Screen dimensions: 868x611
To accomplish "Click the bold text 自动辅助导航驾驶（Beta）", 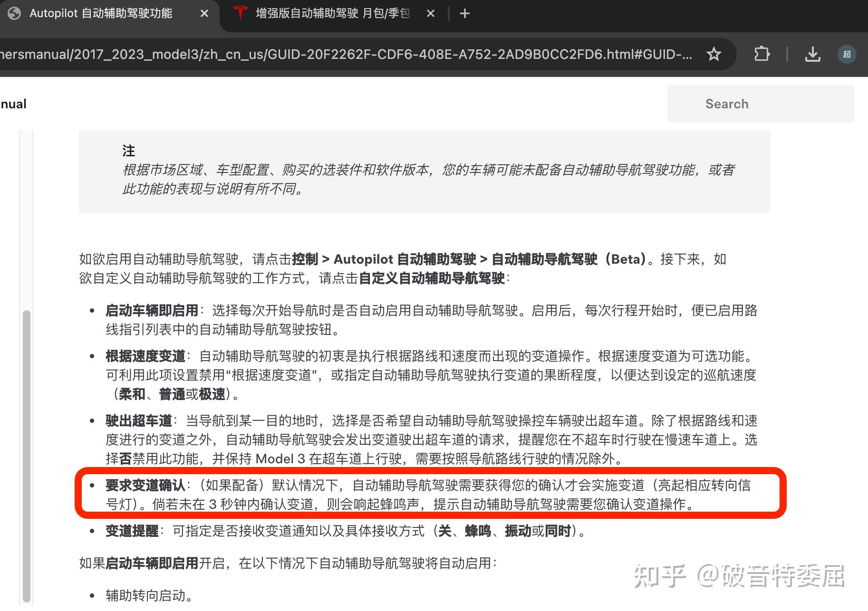I will click(x=569, y=259).
